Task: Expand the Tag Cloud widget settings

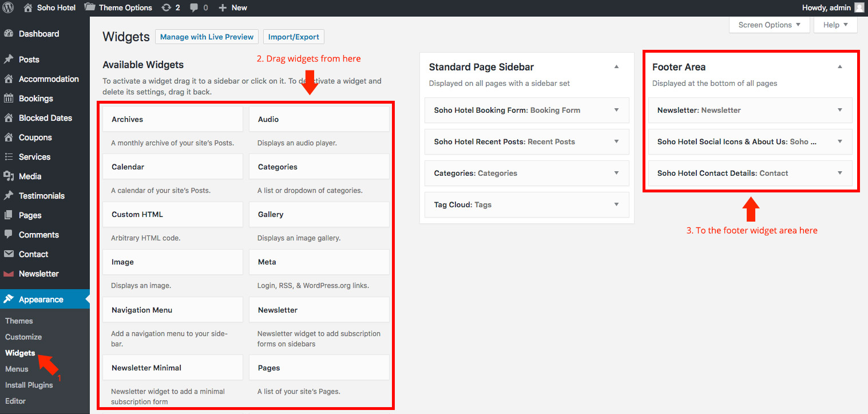Action: [x=616, y=204]
